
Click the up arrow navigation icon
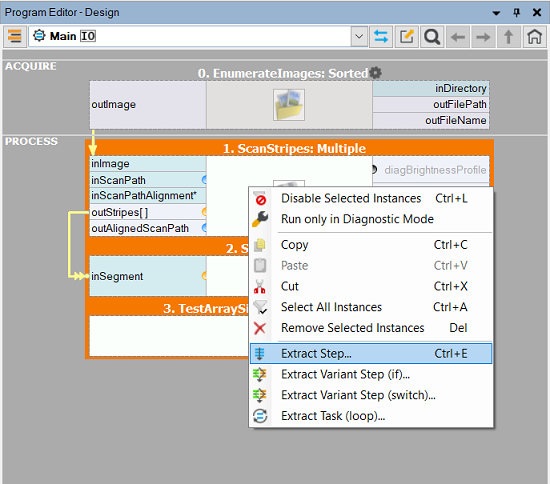point(509,36)
